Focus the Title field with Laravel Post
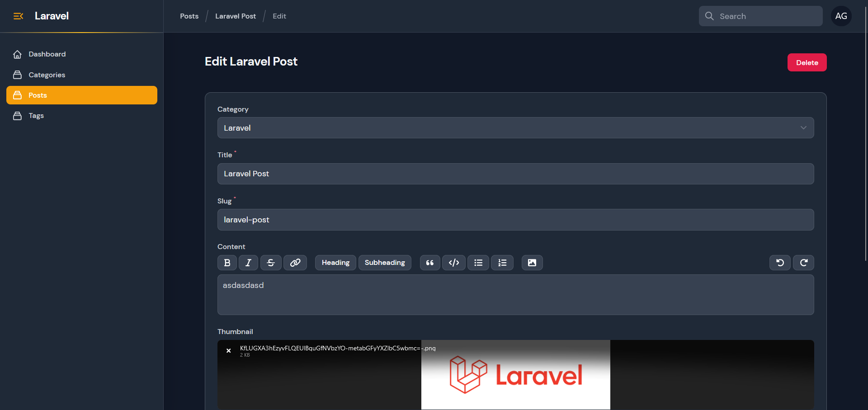868x410 pixels. pos(516,174)
